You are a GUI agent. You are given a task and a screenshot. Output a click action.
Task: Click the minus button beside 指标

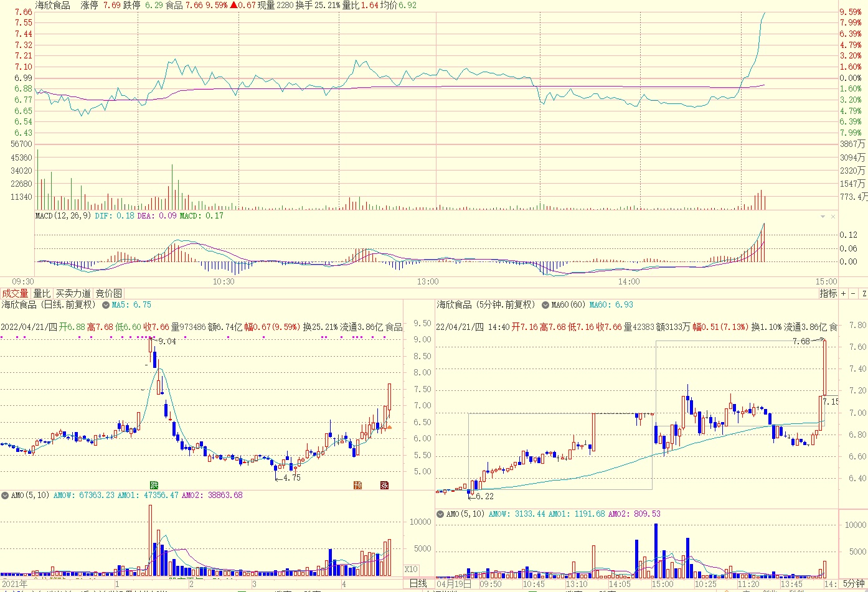click(x=853, y=293)
